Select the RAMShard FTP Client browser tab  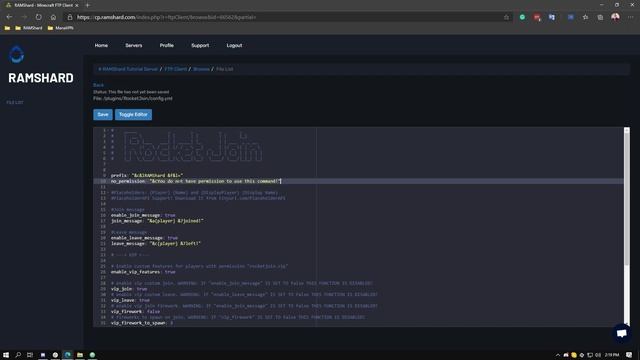43,5
